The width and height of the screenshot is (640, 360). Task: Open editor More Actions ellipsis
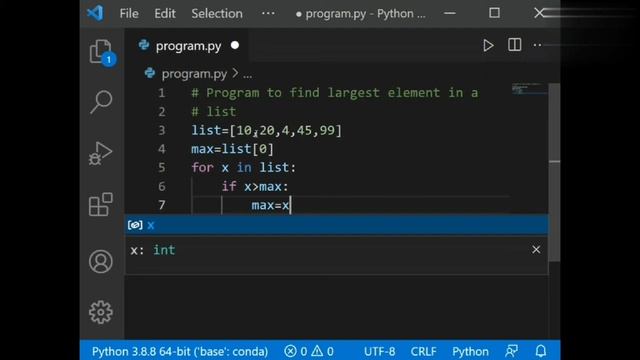[538, 45]
